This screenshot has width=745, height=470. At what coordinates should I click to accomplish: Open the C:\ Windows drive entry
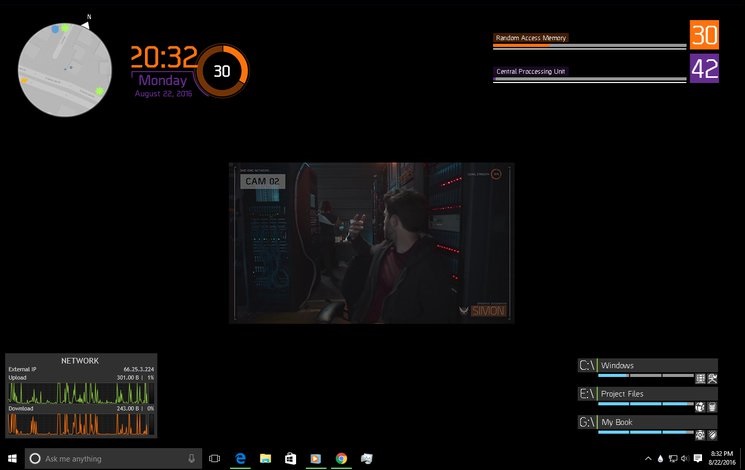[x=648, y=365]
